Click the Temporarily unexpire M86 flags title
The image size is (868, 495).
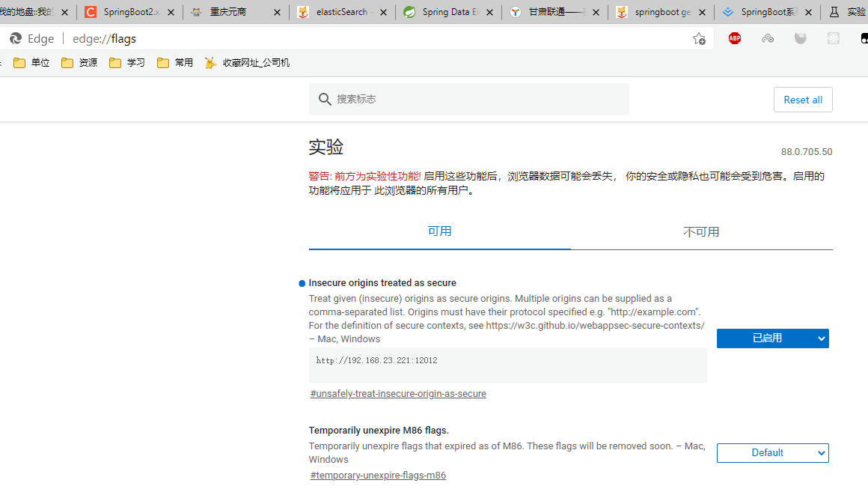point(379,430)
